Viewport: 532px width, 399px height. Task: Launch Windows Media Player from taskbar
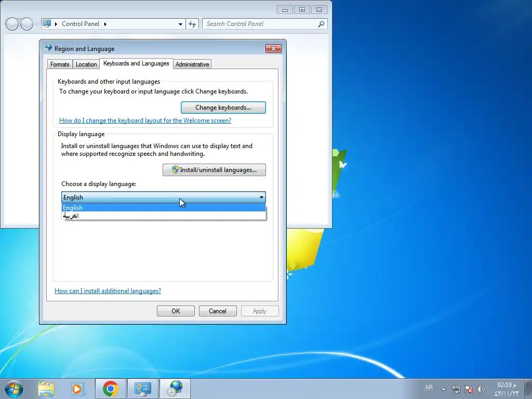[78, 389]
